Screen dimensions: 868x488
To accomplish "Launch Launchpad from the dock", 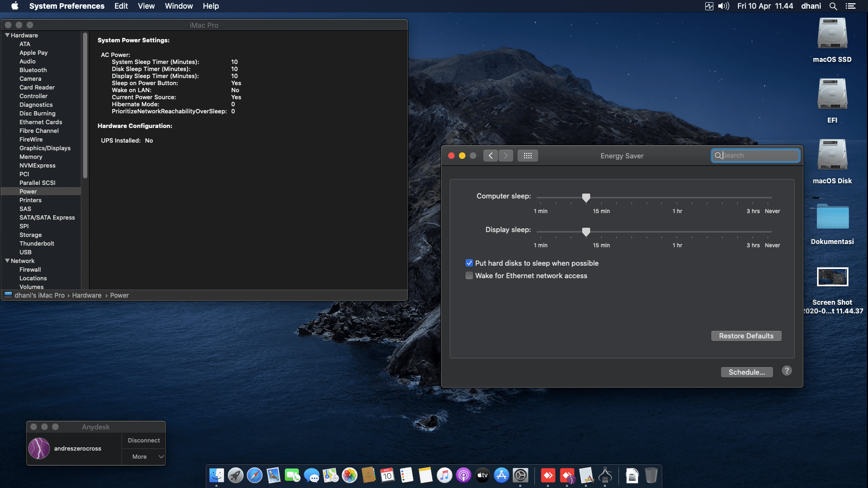I will point(235,476).
